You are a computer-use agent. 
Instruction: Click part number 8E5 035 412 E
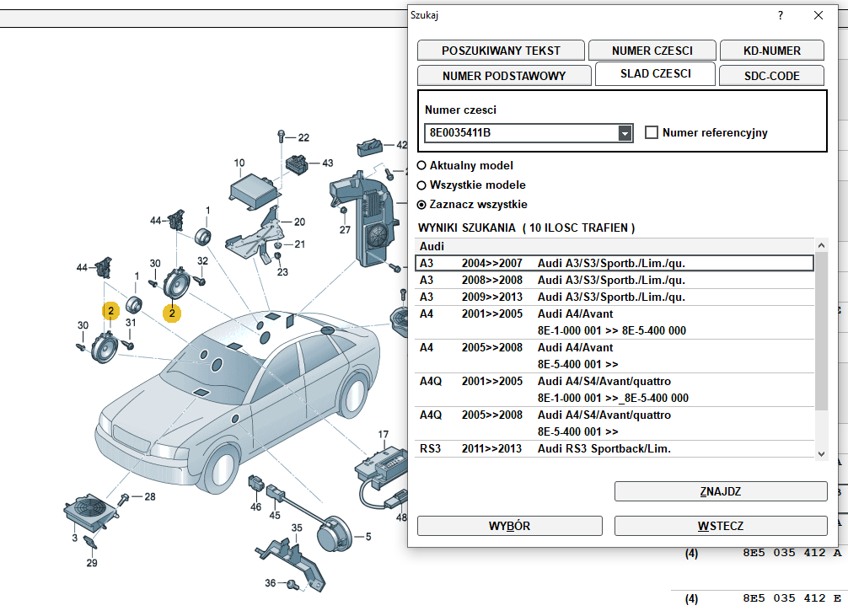(x=792, y=598)
